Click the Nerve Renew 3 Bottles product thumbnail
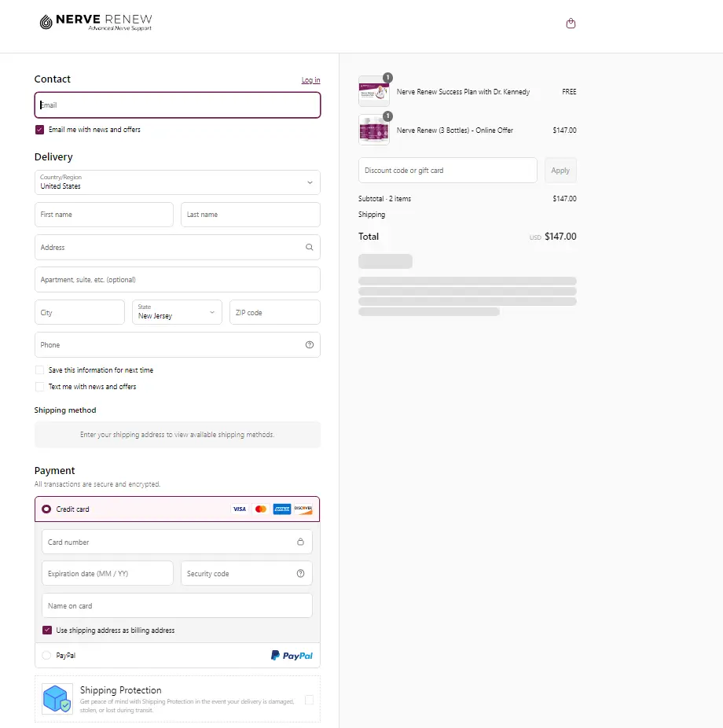The image size is (723, 728). (373, 130)
